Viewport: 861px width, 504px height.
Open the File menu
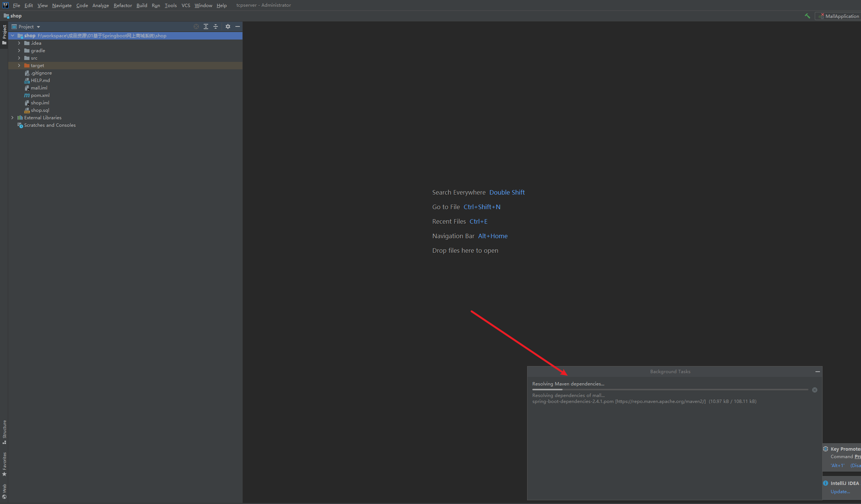16,5
